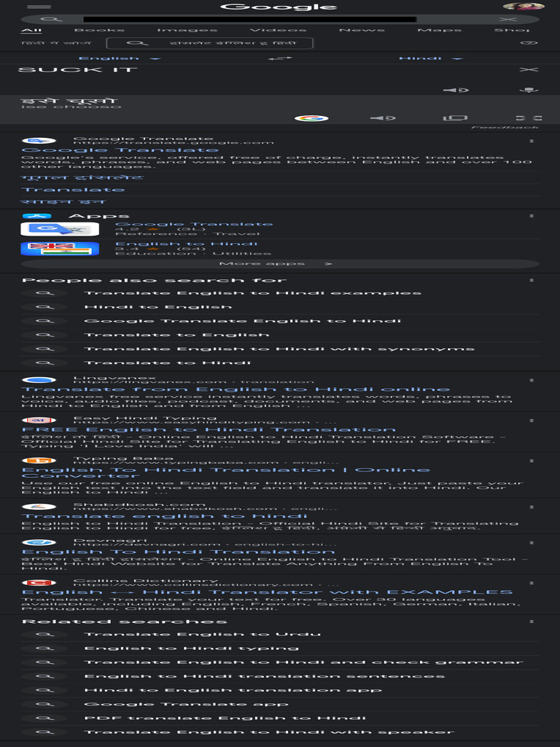Open the Google account profile picture

pos(524,6)
